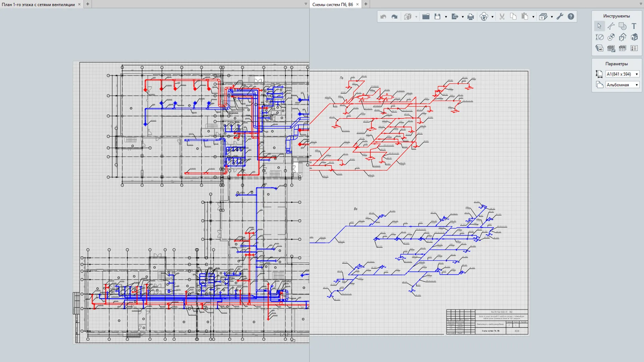This screenshot has width=644, height=362.
Task: Click the help question mark icon
Action: coord(571,16)
